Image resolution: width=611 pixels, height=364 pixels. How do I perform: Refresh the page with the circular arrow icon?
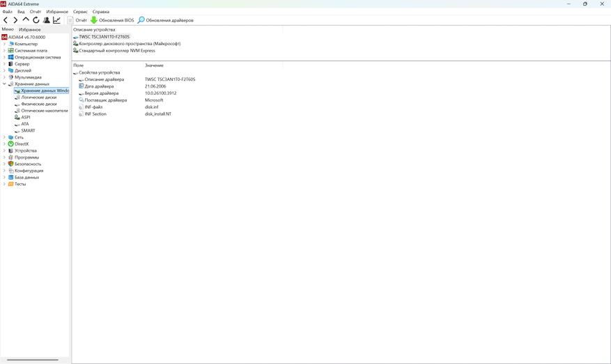[x=36, y=20]
